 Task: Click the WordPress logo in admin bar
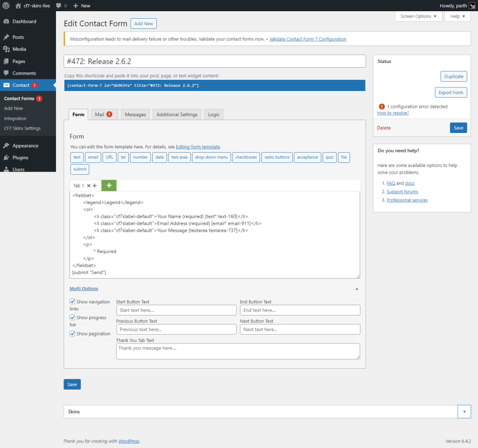(7, 6)
